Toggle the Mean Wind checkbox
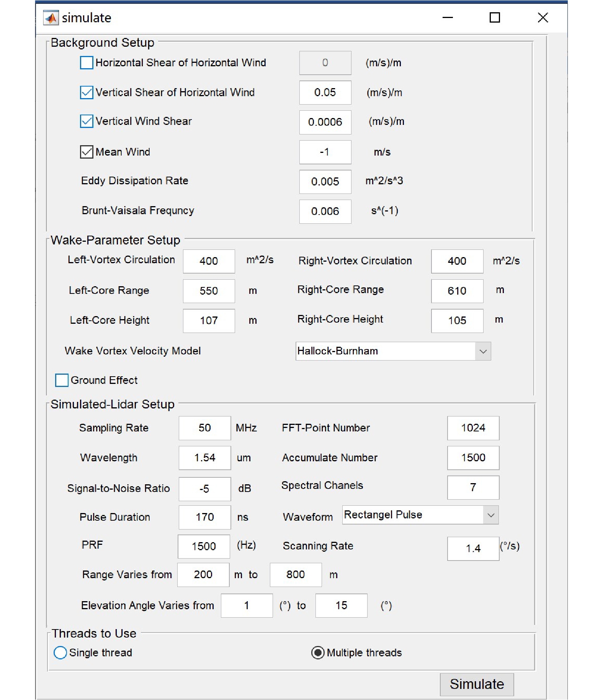The height and width of the screenshot is (700, 603). point(87,152)
